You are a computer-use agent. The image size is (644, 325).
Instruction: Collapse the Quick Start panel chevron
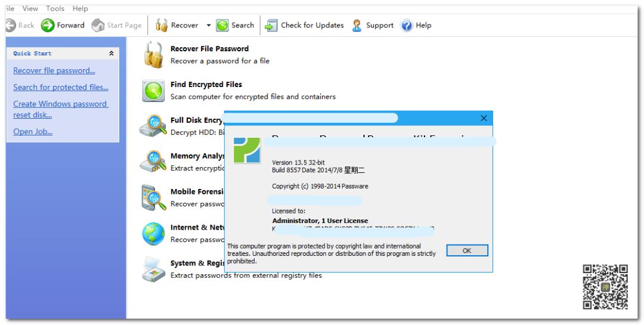pos(112,54)
